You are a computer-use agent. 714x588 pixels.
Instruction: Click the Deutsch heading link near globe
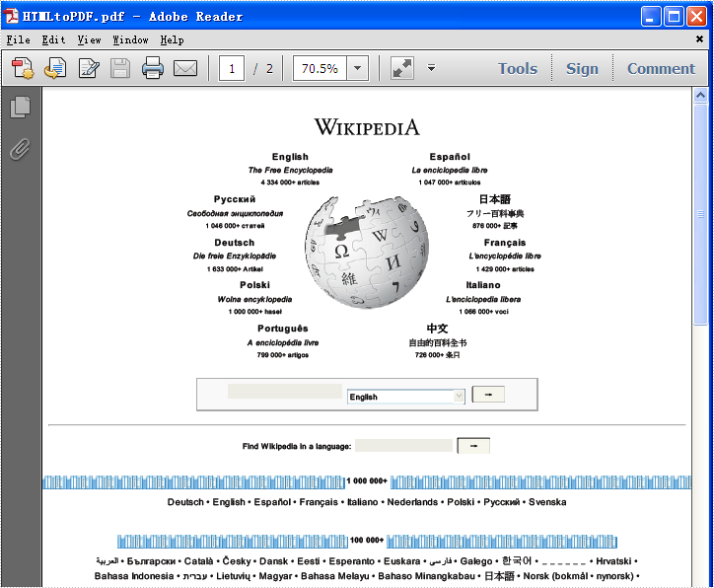(x=234, y=243)
